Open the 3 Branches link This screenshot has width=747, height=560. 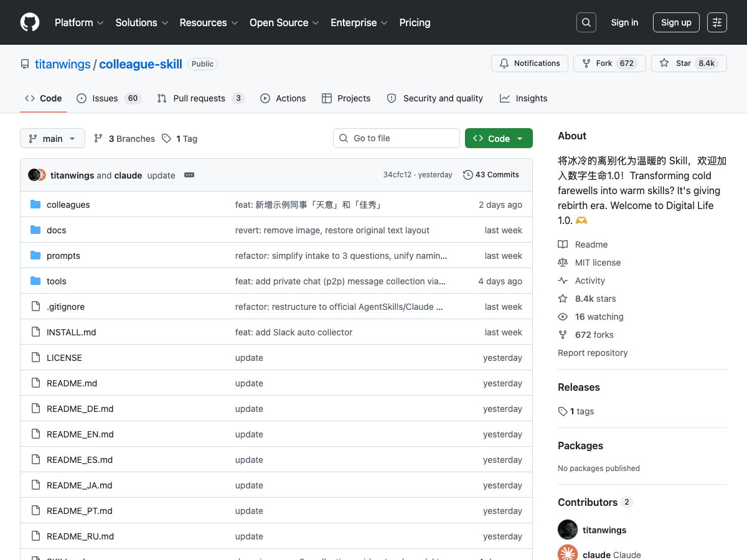click(125, 139)
